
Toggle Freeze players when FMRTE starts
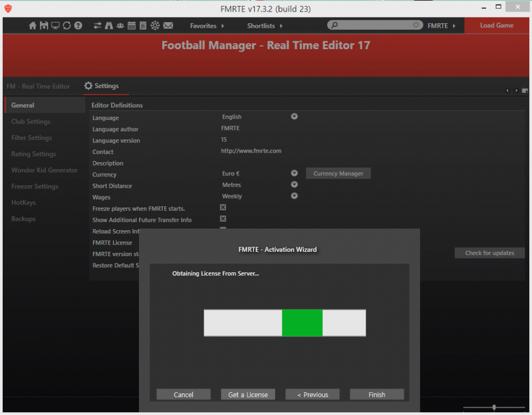(x=223, y=207)
